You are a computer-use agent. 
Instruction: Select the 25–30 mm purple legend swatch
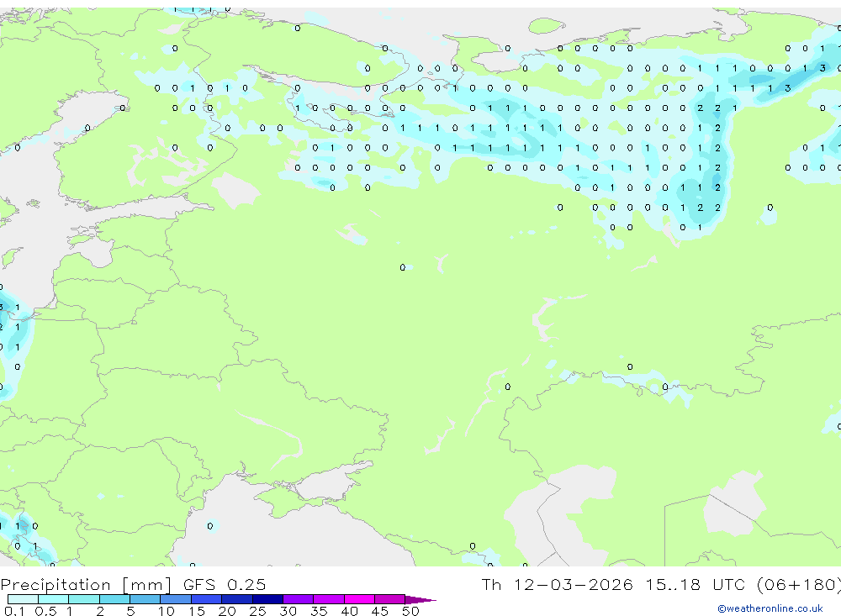(x=267, y=599)
